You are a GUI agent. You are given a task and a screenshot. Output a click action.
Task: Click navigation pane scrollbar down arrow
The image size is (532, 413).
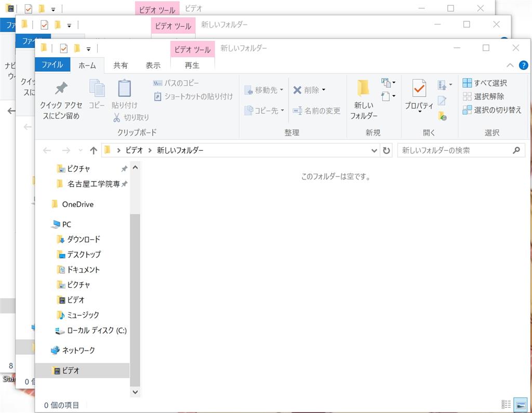(135, 392)
